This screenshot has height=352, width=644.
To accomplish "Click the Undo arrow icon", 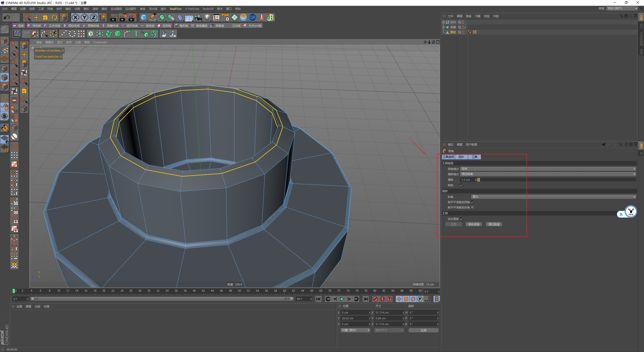I will 7,17.
